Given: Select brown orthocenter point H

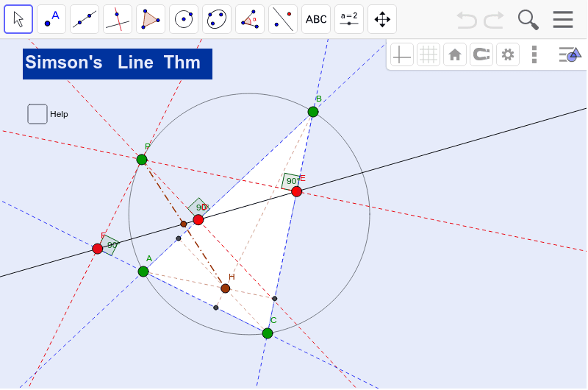Looking at the screenshot, I should coord(226,288).
